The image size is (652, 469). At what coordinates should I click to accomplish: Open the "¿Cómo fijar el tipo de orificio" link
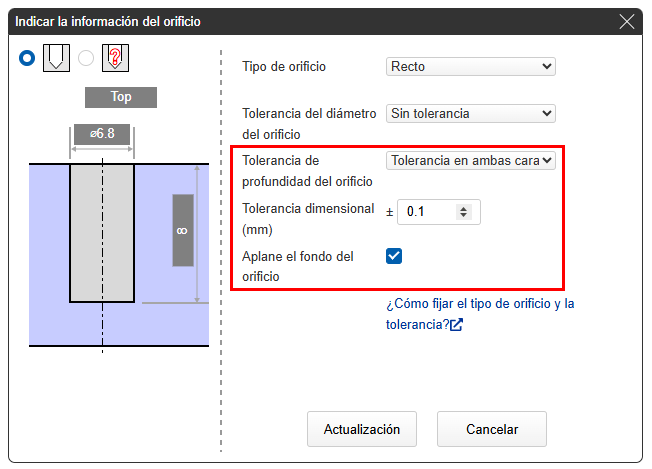(479, 304)
